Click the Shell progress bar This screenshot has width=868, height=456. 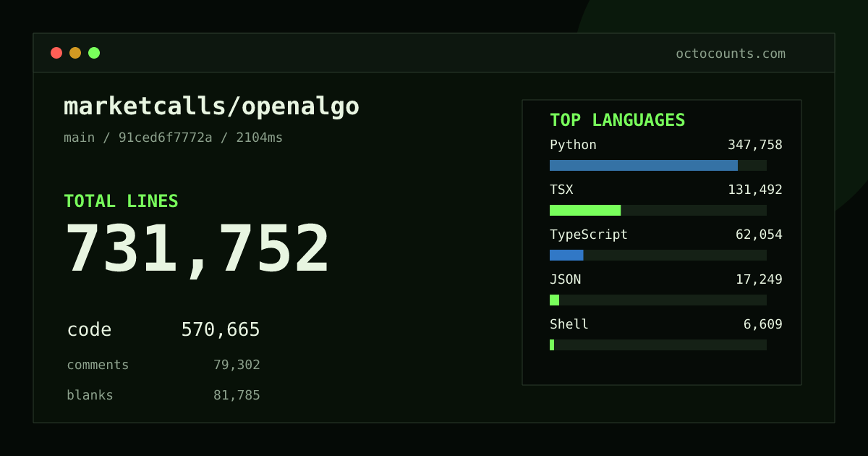[x=658, y=345]
